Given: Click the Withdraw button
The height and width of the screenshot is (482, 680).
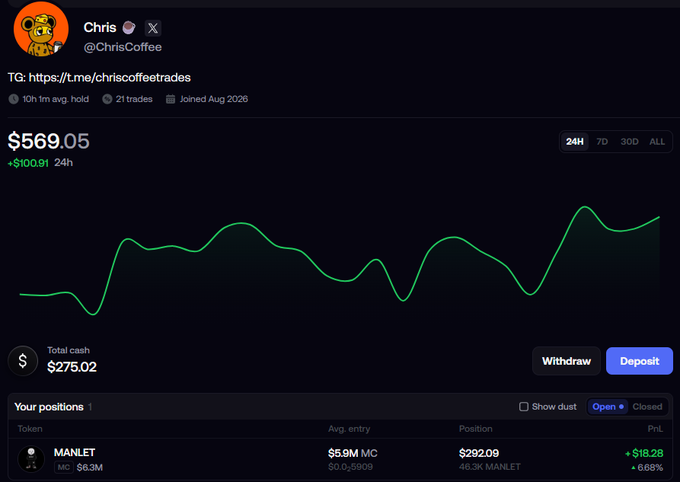Looking at the screenshot, I should coord(566,361).
